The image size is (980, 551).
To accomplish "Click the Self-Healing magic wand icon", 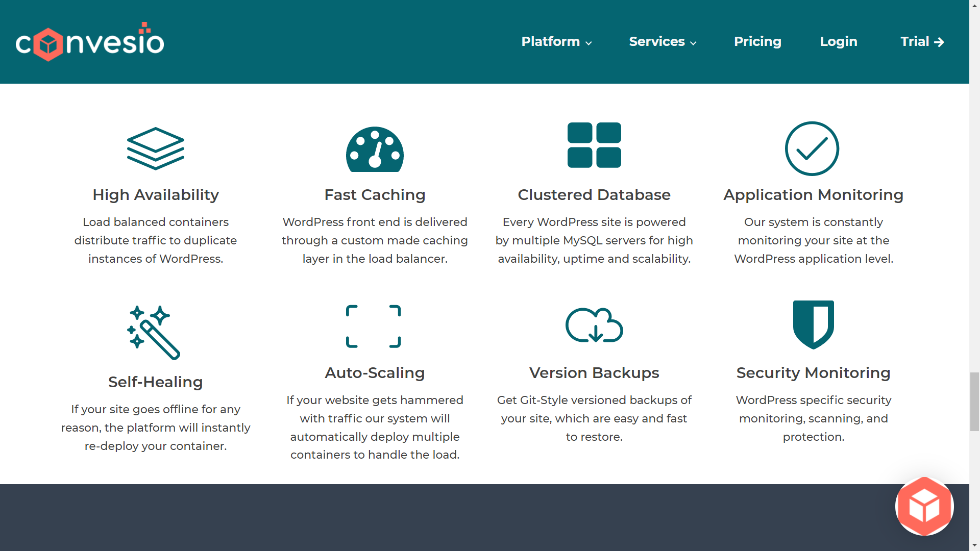I will point(155,332).
